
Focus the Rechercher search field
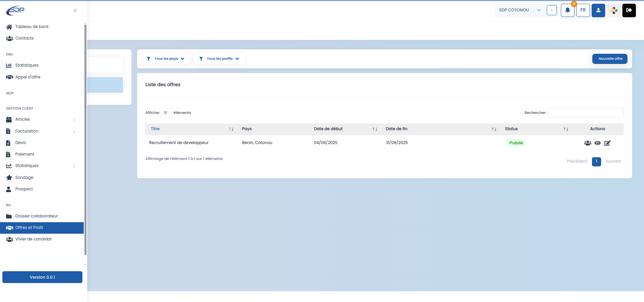(586, 113)
